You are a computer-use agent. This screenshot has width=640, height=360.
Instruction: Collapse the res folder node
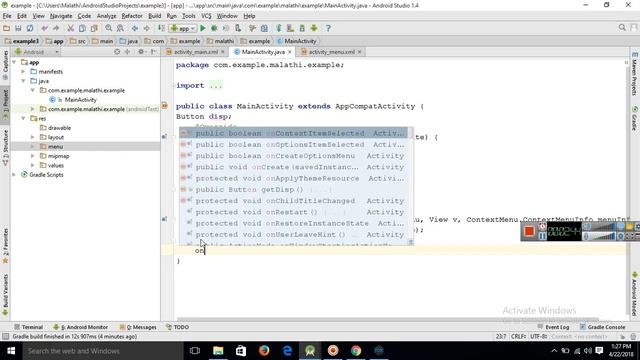pos(23,118)
